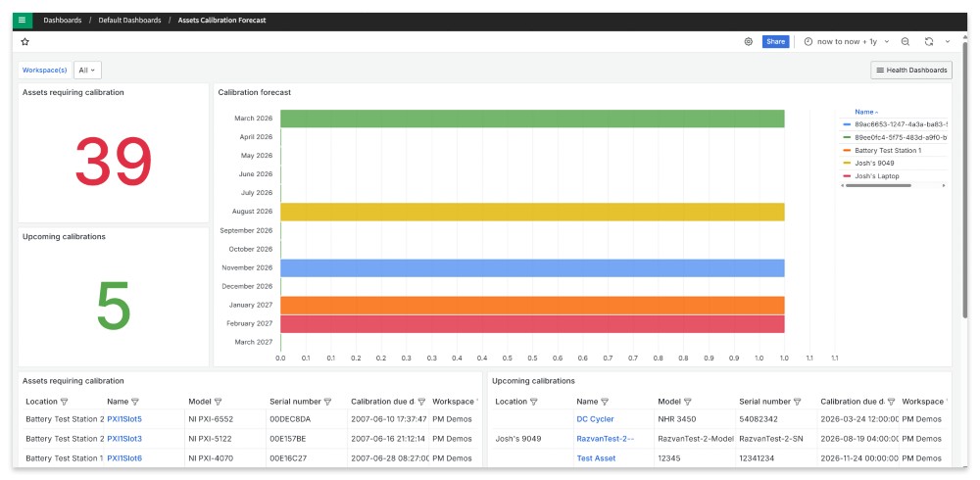
Task: Click the green 5 upcoming calibrations count
Action: [113, 306]
